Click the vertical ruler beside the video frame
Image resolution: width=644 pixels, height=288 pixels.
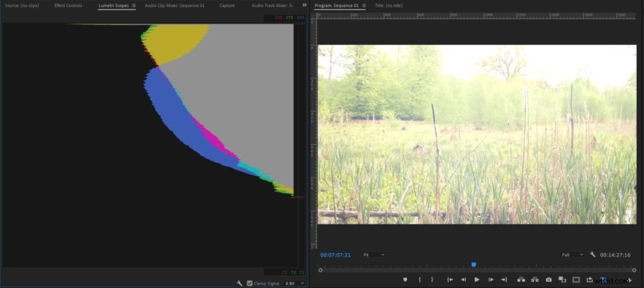click(x=314, y=134)
